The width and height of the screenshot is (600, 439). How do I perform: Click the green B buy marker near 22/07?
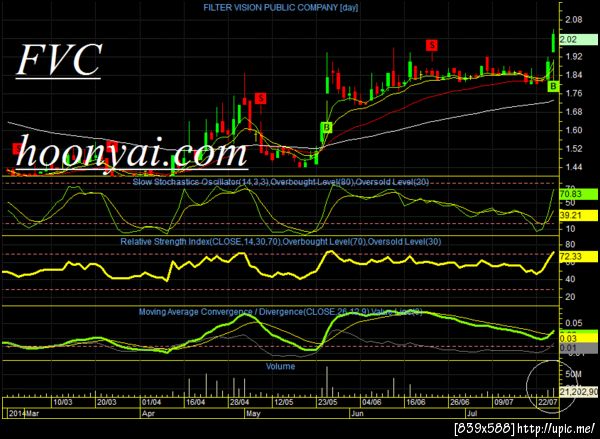pyautogui.click(x=553, y=86)
